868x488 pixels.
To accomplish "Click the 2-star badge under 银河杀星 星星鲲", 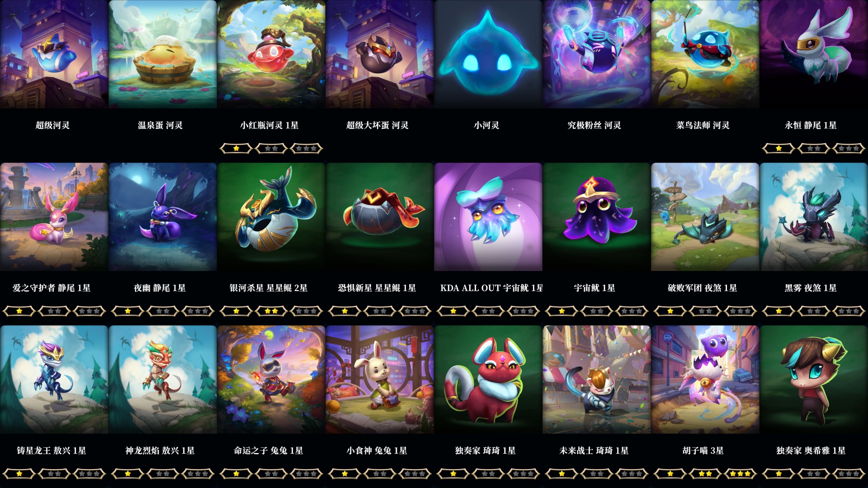I will click(271, 311).
